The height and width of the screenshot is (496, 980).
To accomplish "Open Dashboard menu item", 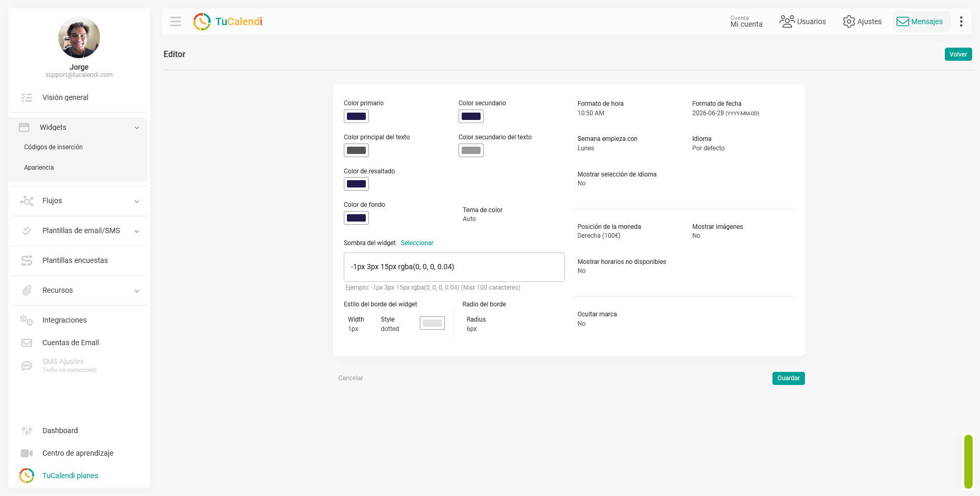I will [60, 431].
